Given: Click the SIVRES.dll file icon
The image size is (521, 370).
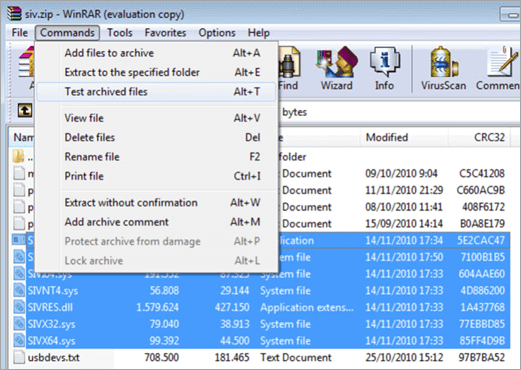Looking at the screenshot, I should (x=19, y=307).
